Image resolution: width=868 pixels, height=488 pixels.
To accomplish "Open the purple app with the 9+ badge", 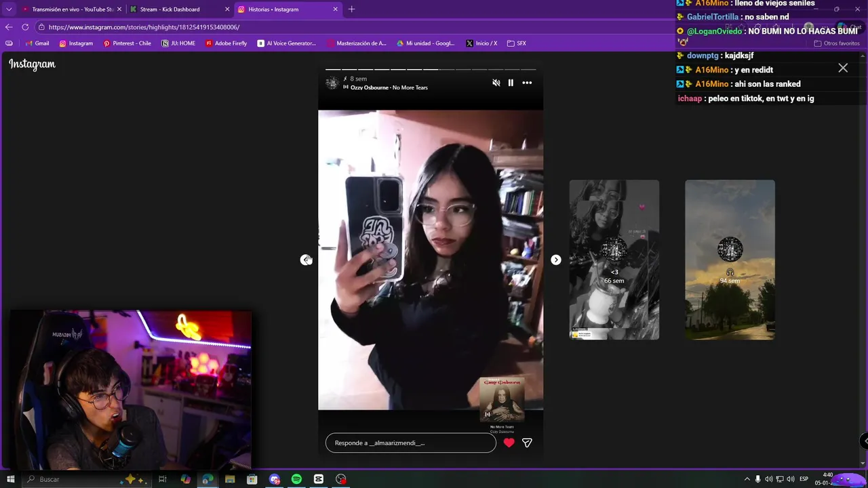I will point(275,479).
